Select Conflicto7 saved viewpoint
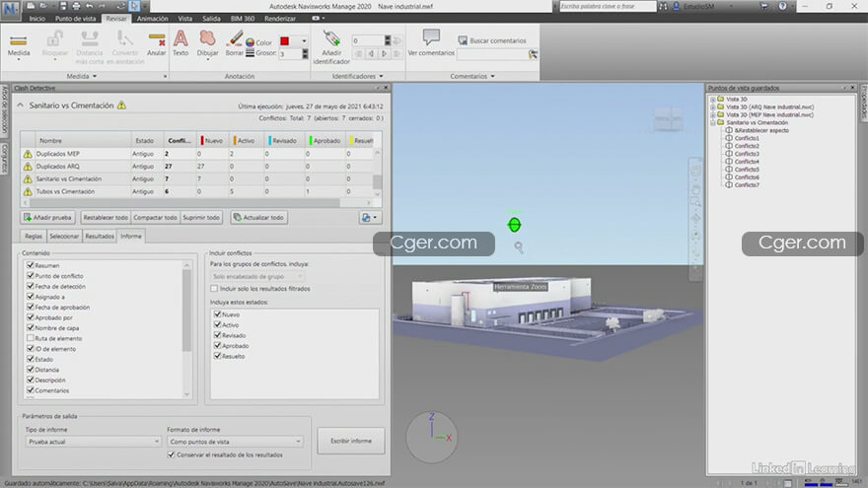The image size is (868, 488). click(747, 184)
